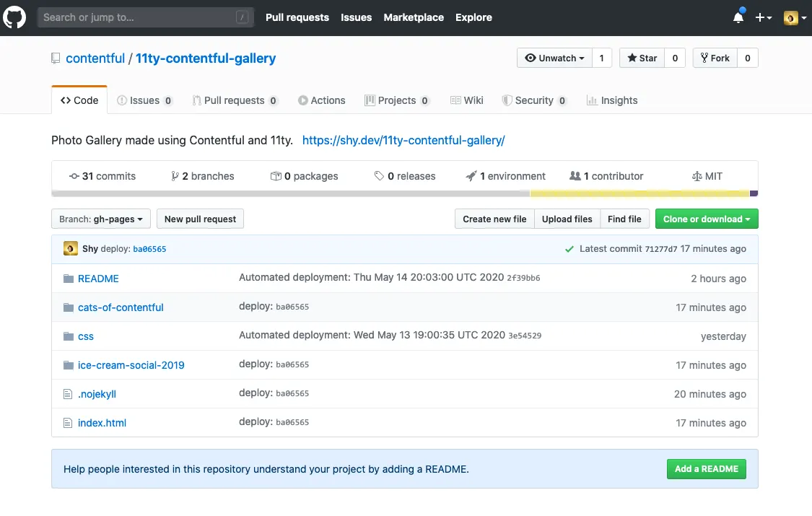This screenshot has height=516, width=812.
Task: Click the yellow language bar segment
Action: [x=639, y=193]
